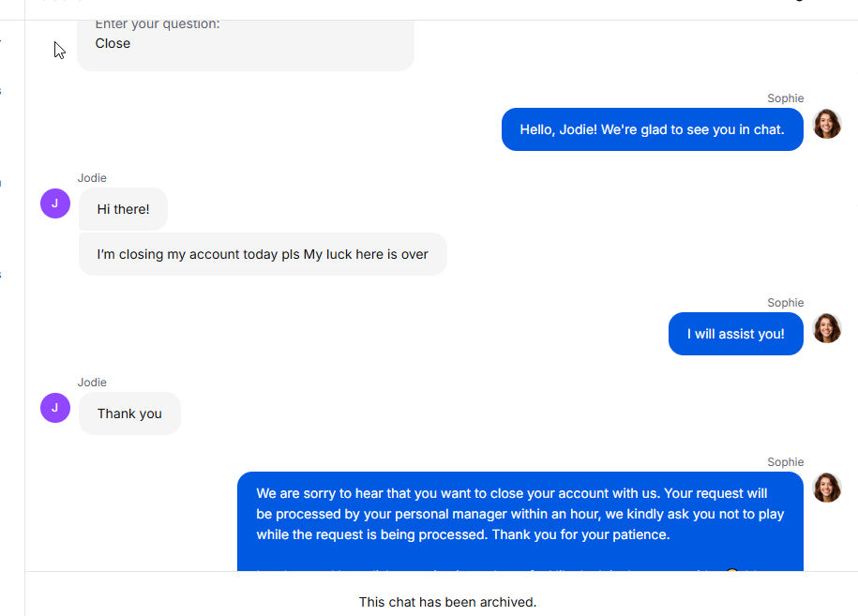
Task: Click the "We are sorry to hear" message
Action: pyautogui.click(x=519, y=516)
